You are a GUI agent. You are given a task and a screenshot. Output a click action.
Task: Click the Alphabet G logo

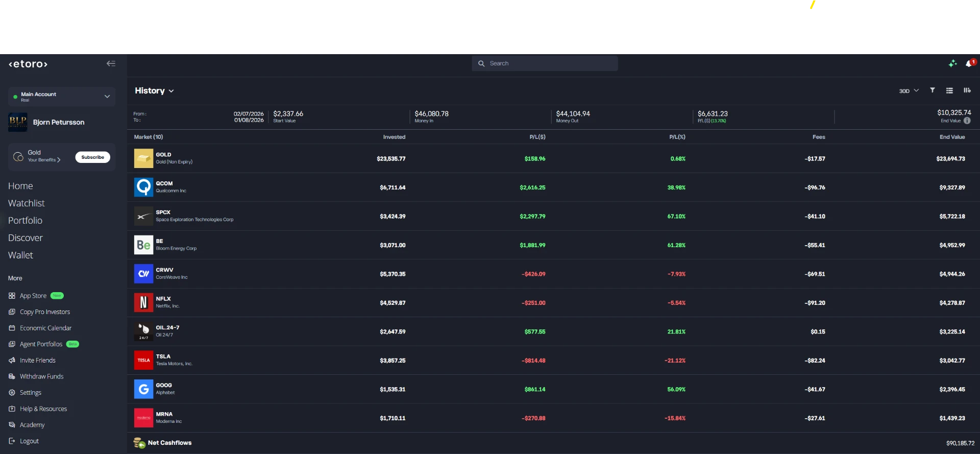[143, 389]
